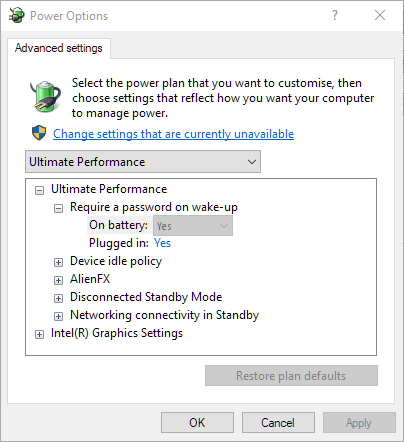Open the Ultimate Performance power plan dropdown
404x442 pixels.
143,162
